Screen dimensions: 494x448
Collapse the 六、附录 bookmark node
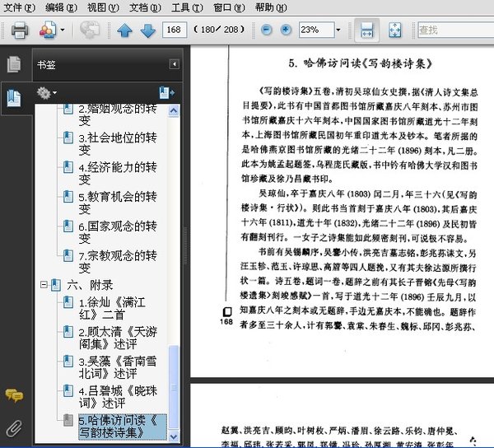[44, 285]
